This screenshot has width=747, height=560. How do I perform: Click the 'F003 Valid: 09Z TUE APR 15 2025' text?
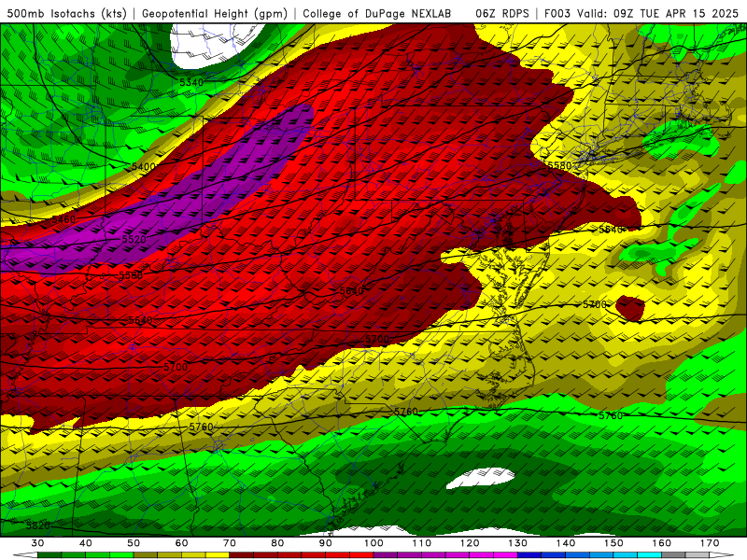641,13
